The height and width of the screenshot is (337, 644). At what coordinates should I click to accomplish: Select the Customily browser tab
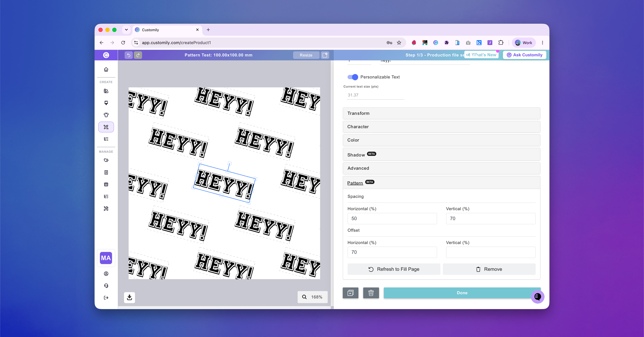(167, 30)
